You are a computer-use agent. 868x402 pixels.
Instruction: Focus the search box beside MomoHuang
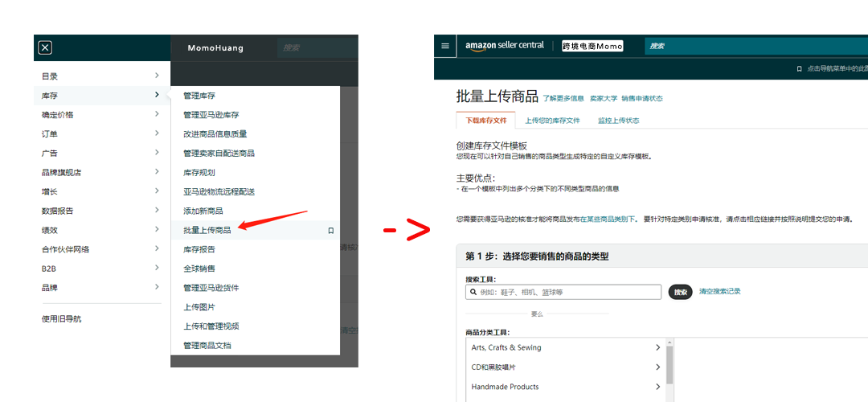point(317,48)
